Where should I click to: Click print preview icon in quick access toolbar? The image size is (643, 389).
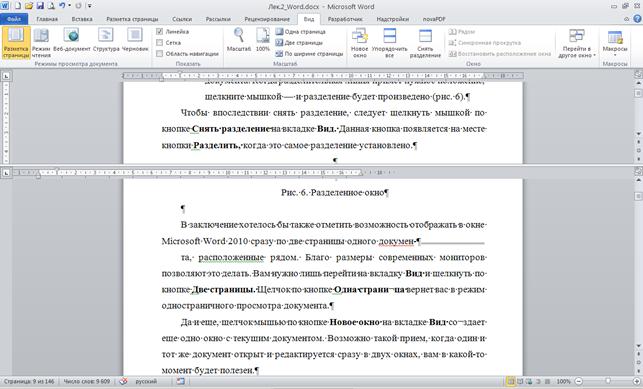[x=51, y=6]
